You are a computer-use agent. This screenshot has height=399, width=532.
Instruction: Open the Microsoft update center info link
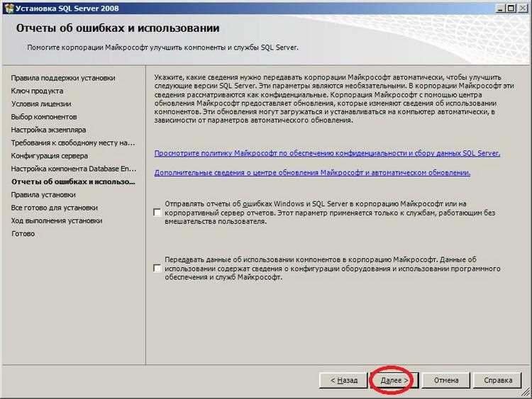click(x=312, y=172)
